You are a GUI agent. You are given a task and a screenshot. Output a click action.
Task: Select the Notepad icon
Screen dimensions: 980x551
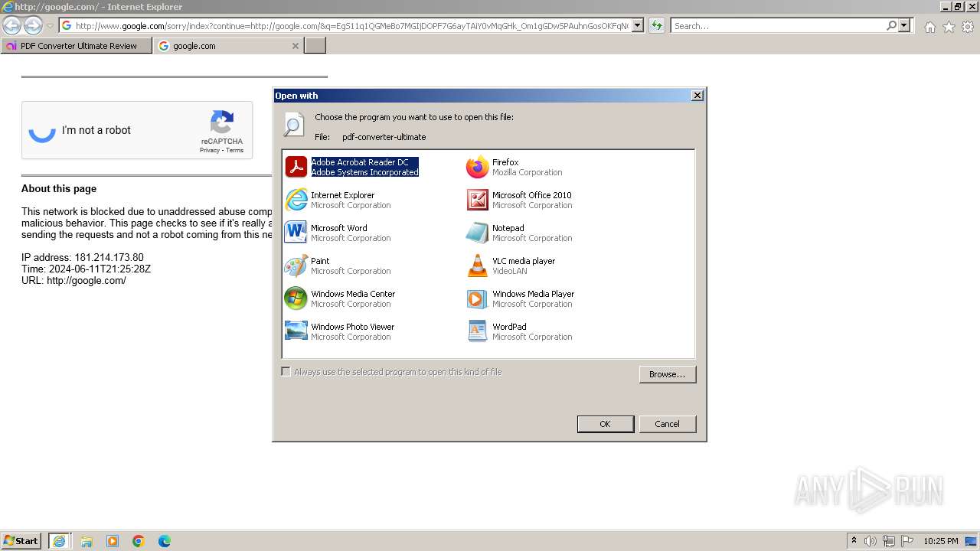478,233
